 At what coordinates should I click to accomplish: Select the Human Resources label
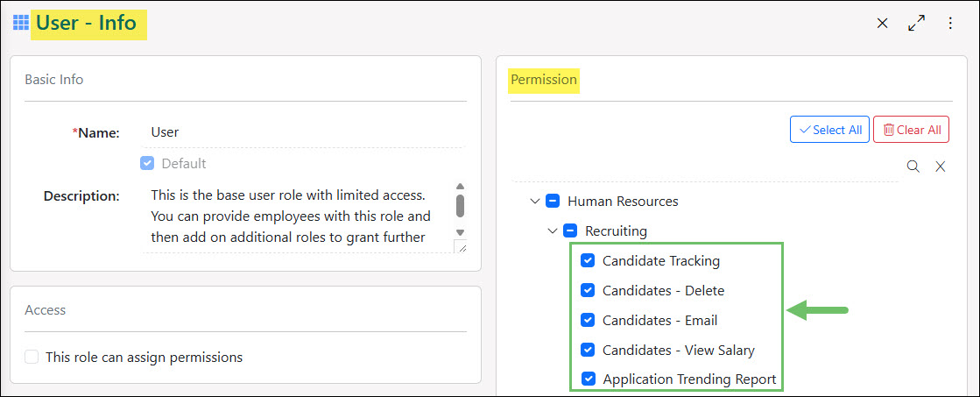click(x=623, y=202)
